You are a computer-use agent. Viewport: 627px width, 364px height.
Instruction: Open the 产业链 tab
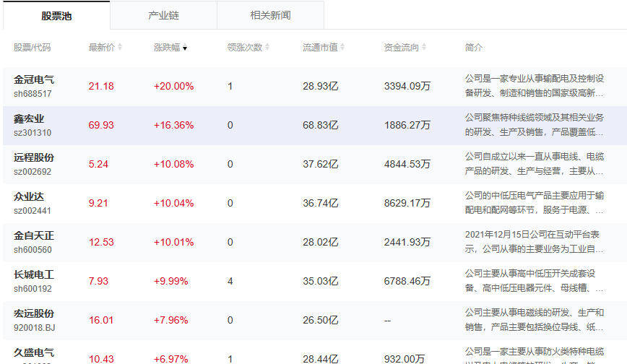coord(163,16)
